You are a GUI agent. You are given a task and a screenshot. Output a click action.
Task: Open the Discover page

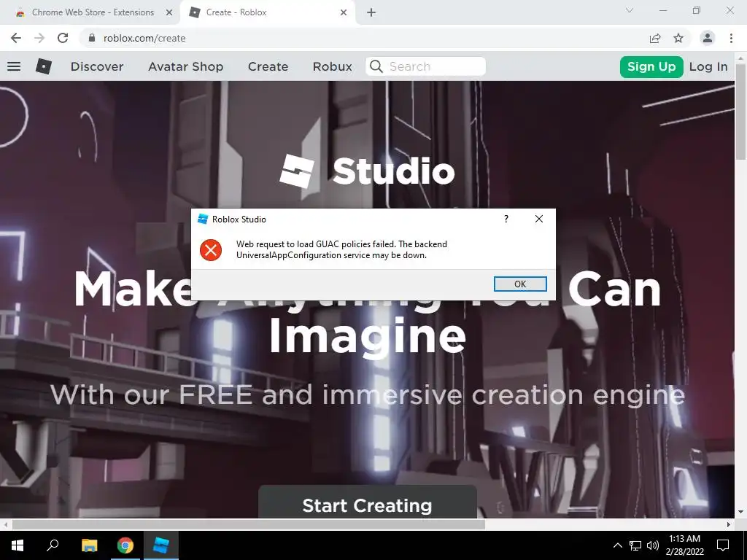pyautogui.click(x=97, y=66)
